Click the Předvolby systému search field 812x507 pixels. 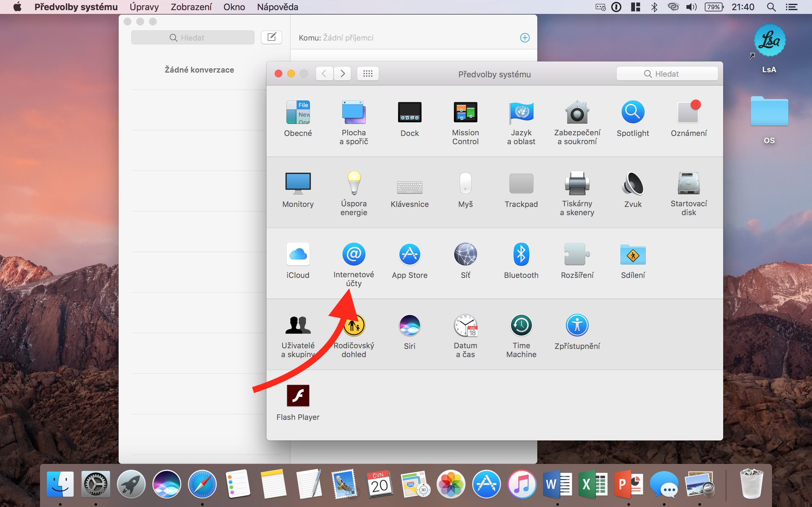(667, 74)
